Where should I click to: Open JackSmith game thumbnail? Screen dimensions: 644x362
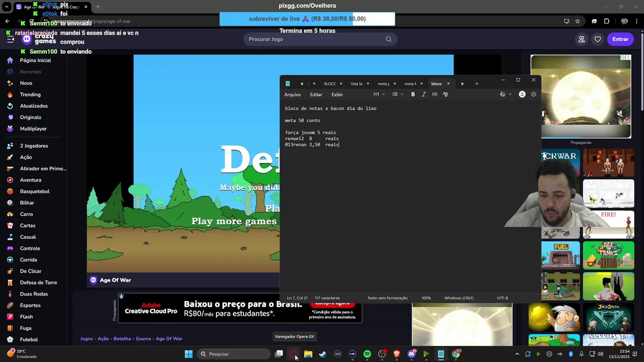[x=608, y=317]
